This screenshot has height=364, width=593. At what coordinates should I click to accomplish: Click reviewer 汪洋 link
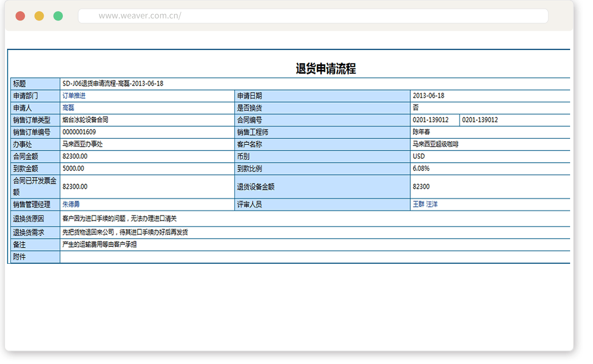pos(432,204)
